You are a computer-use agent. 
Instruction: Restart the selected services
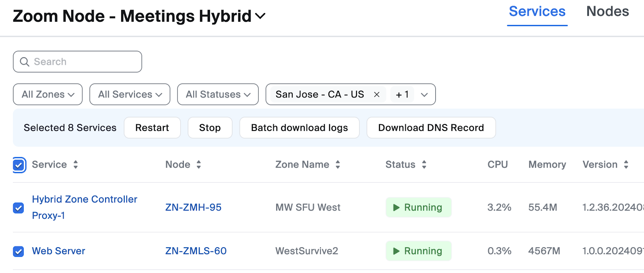tap(152, 128)
